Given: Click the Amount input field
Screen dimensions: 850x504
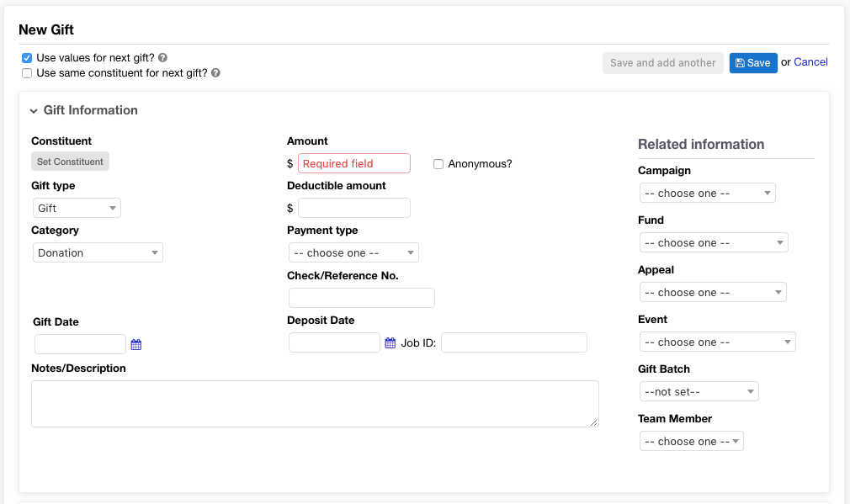Looking at the screenshot, I should [x=354, y=163].
